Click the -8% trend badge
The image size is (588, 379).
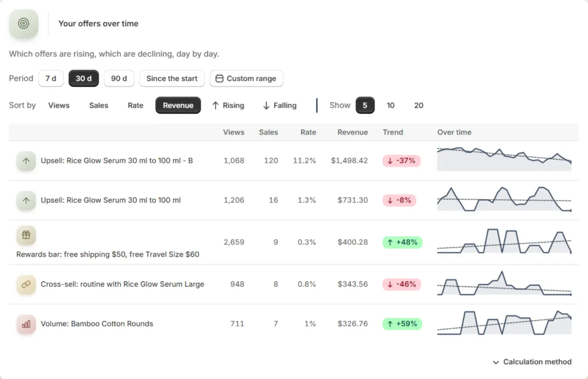tap(399, 200)
